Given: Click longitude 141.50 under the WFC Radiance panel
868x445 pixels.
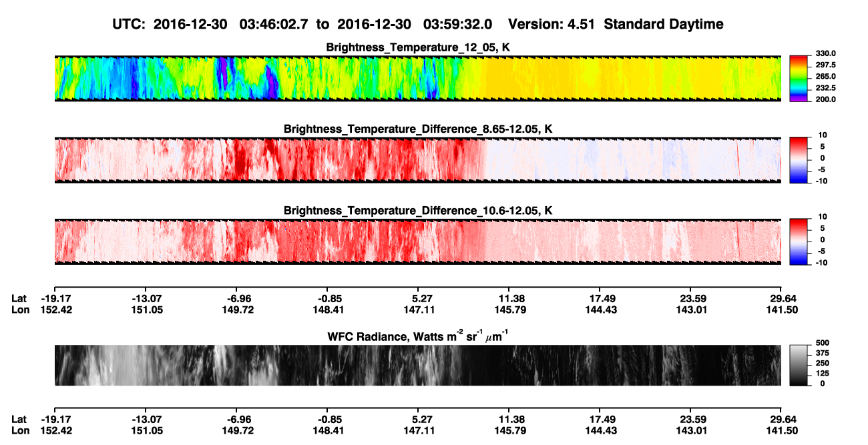Looking at the screenshot, I should [781, 430].
